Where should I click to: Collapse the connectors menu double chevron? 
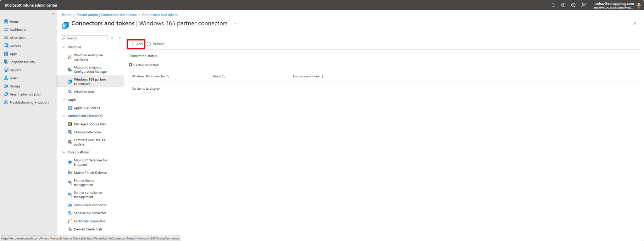pyautogui.click(x=119, y=38)
